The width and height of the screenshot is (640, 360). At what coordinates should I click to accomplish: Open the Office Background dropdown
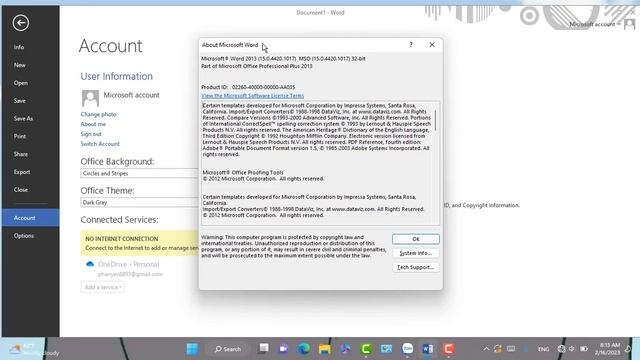point(140,173)
